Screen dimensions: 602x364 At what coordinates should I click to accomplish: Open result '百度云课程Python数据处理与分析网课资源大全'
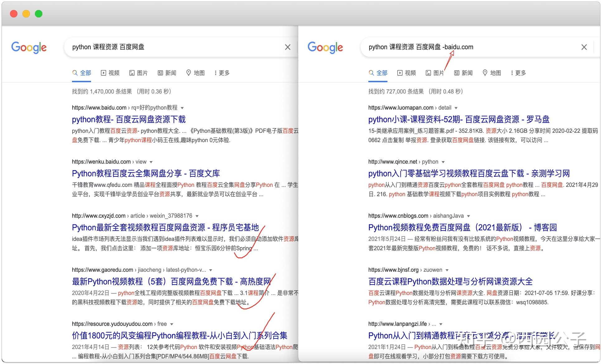click(451, 281)
